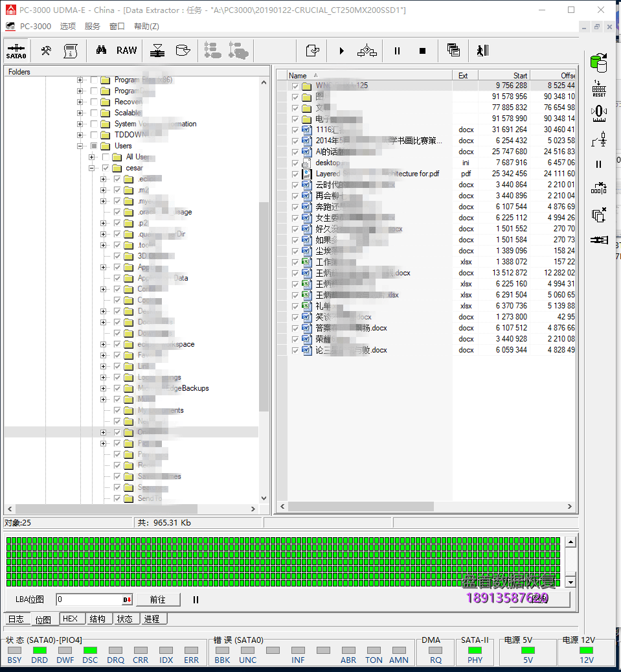Screen dimensions: 621x672
Task: Switch to the 日志 tab
Action: click(16, 619)
